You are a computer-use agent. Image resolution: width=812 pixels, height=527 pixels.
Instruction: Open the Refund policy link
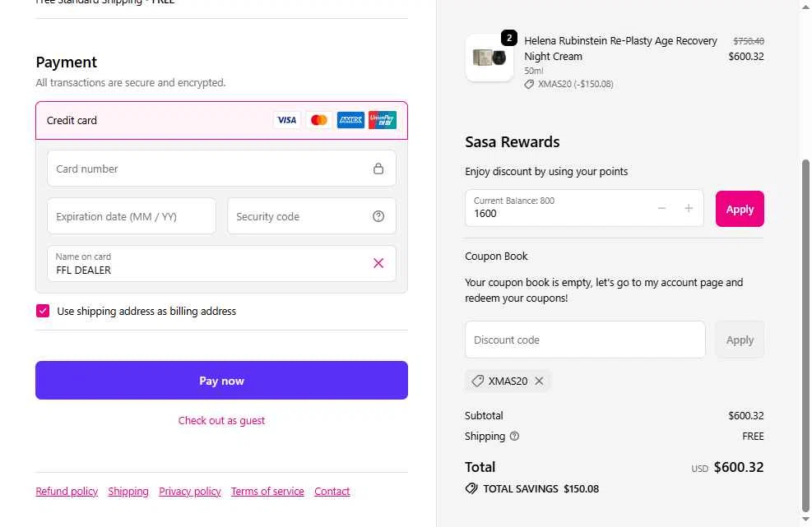pyautogui.click(x=67, y=492)
